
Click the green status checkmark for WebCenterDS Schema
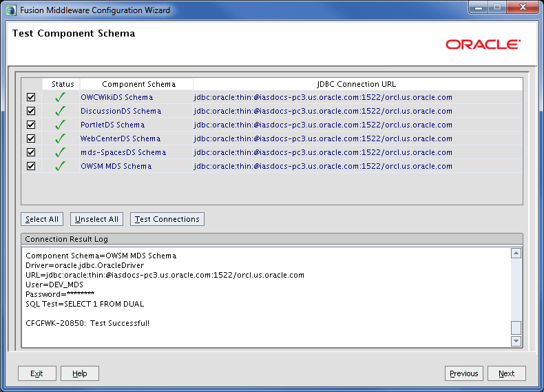(61, 138)
